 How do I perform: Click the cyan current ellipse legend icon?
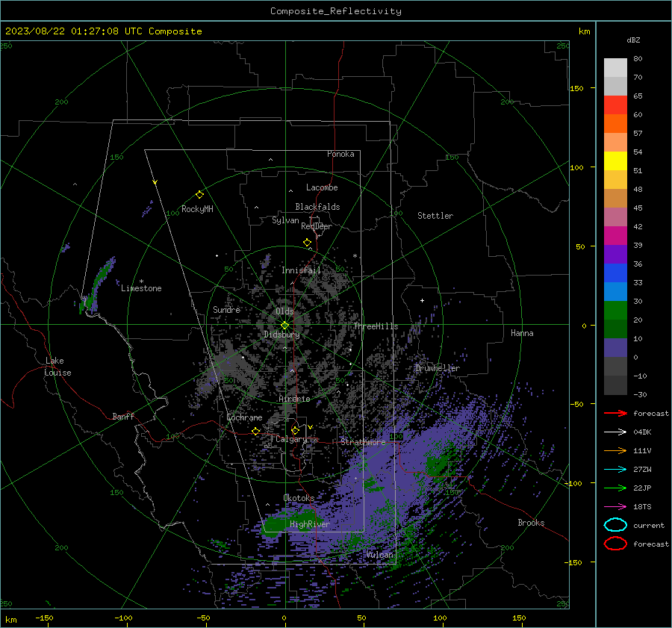(615, 525)
